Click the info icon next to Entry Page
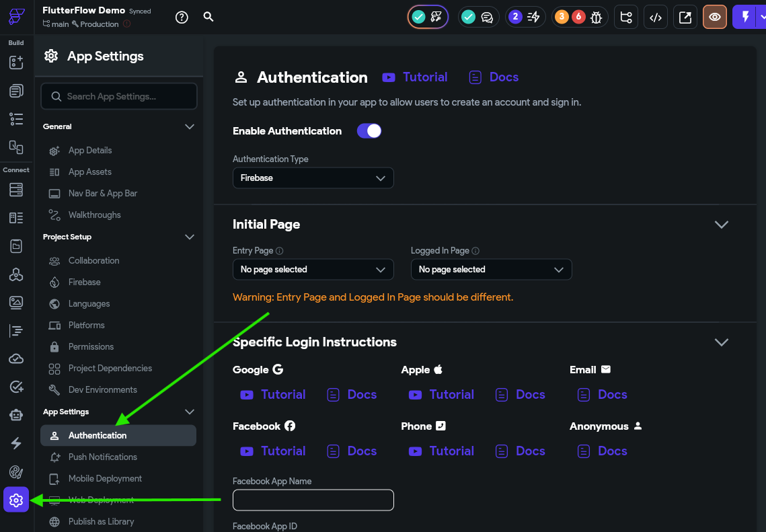The height and width of the screenshot is (532, 766). tap(280, 251)
